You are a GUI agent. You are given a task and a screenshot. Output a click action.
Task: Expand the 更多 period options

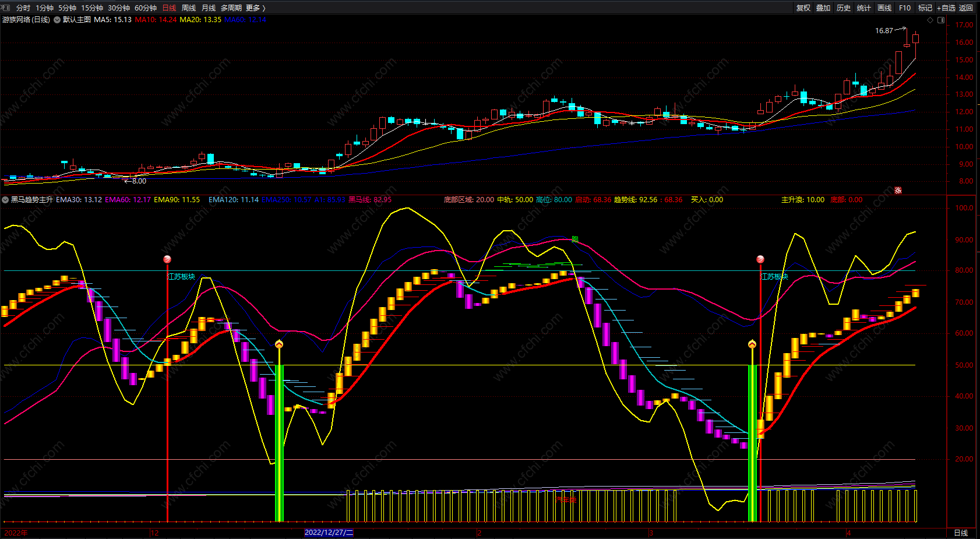pos(255,8)
